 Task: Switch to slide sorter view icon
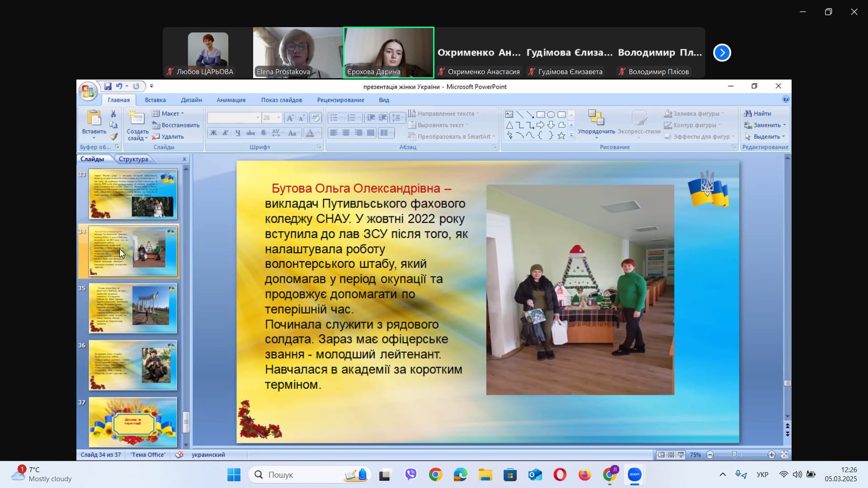[671, 455]
